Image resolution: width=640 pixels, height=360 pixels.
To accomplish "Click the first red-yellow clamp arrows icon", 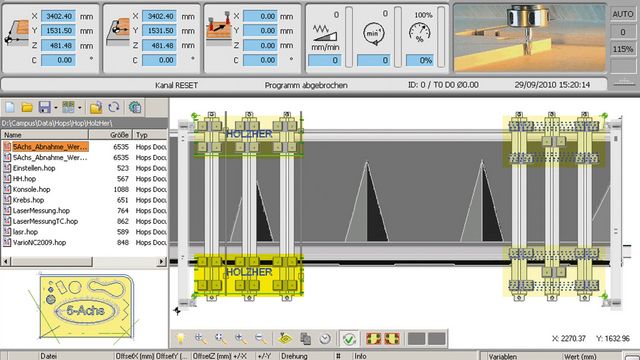I will click(373, 338).
